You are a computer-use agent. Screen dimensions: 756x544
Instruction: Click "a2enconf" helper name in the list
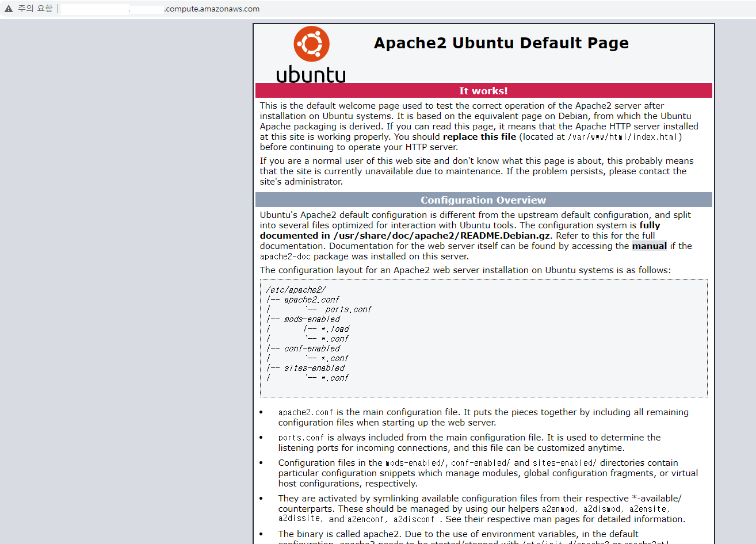(x=366, y=519)
